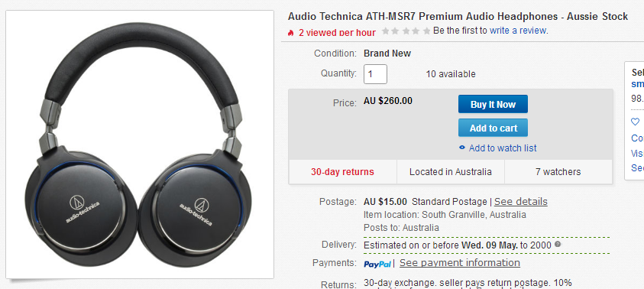
Task: Click the Audio Technica ATH-MSR7 listing title
Action: point(458,17)
